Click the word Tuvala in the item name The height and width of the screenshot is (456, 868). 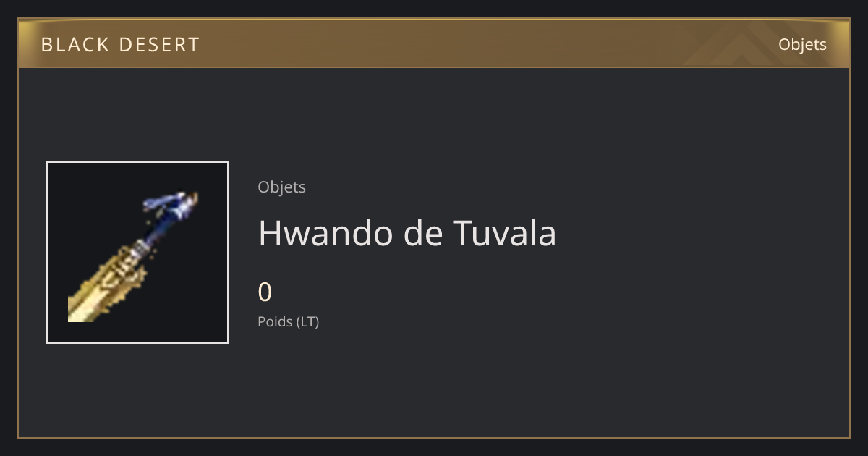coord(505,233)
